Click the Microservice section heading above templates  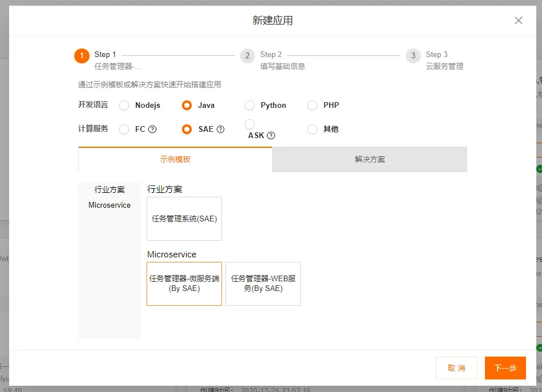172,254
